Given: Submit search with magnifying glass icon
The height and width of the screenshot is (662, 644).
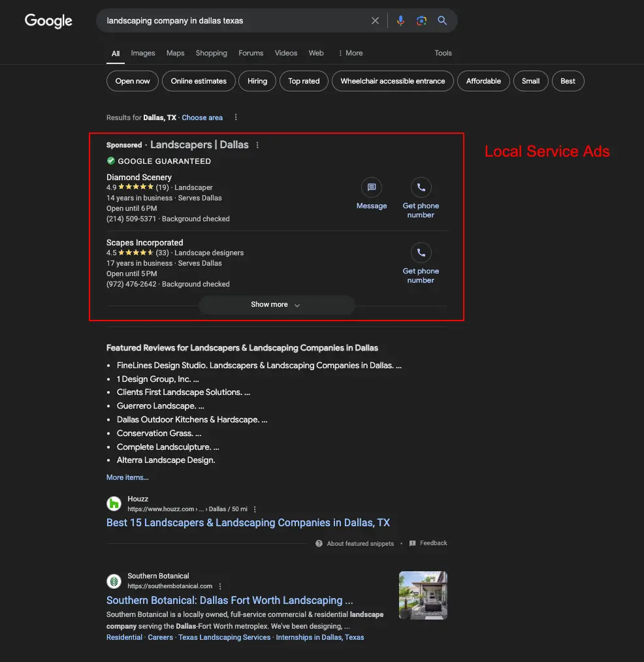Looking at the screenshot, I should click(x=442, y=21).
